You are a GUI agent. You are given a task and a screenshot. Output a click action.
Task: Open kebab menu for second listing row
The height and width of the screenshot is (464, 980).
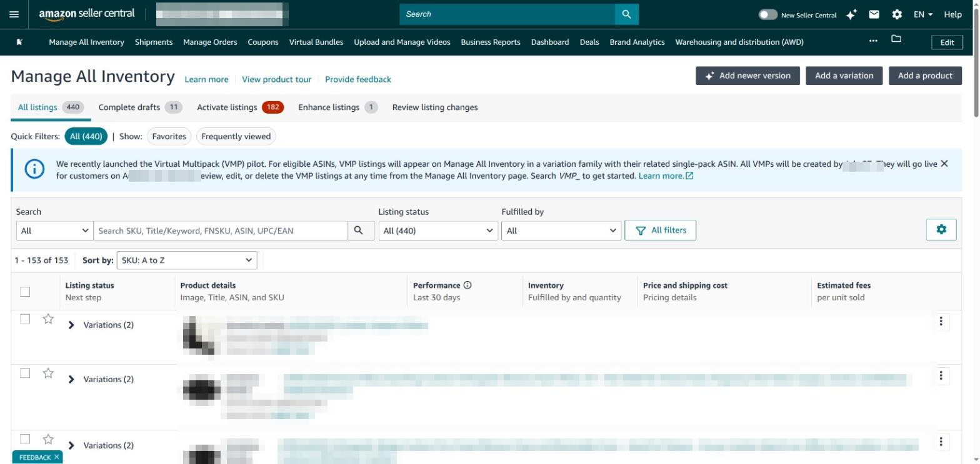[941, 376]
